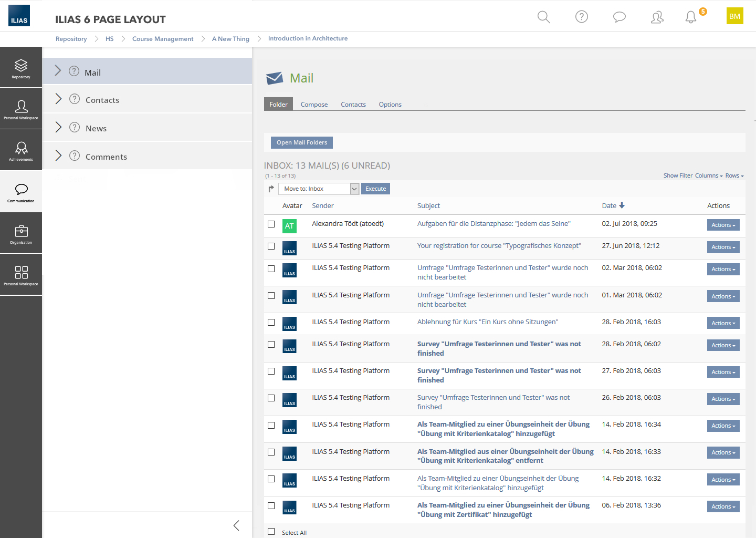This screenshot has height=538, width=756.
Task: Click the Open Mail Folders button
Action: tap(302, 142)
